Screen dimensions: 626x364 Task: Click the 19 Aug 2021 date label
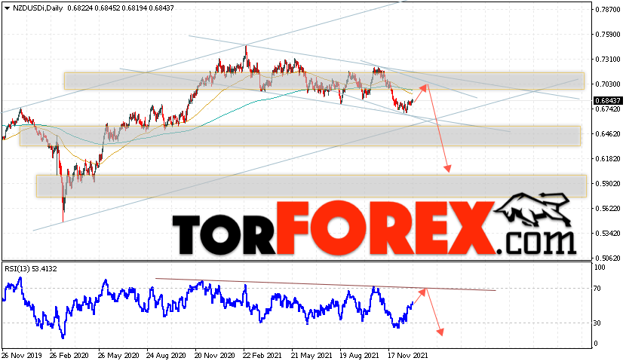click(359, 356)
